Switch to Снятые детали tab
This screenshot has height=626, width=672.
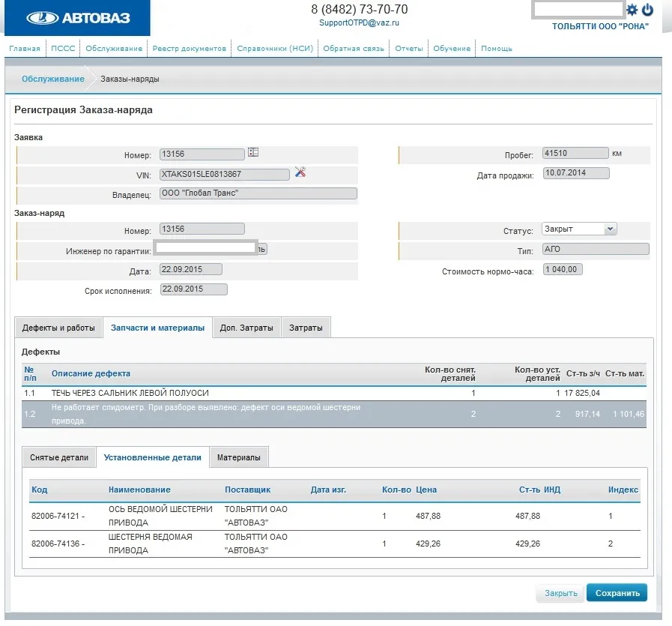tap(59, 457)
